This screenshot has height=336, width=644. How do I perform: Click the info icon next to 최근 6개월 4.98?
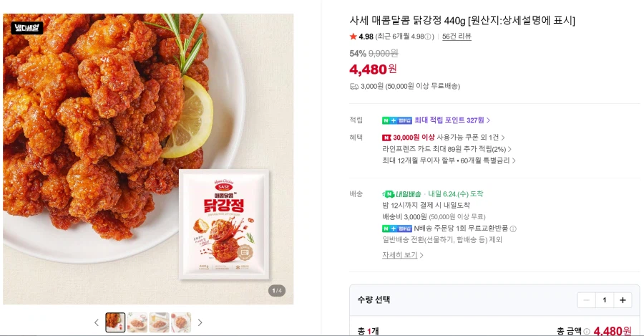(428, 37)
